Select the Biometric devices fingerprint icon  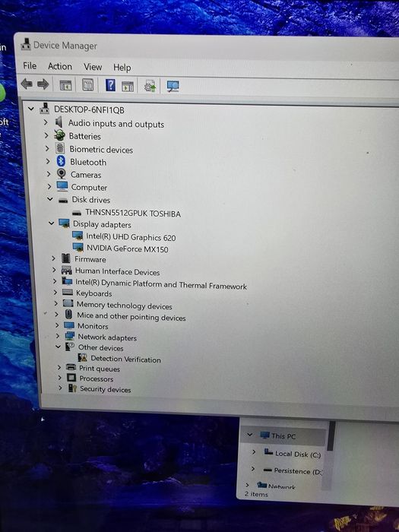[60, 148]
